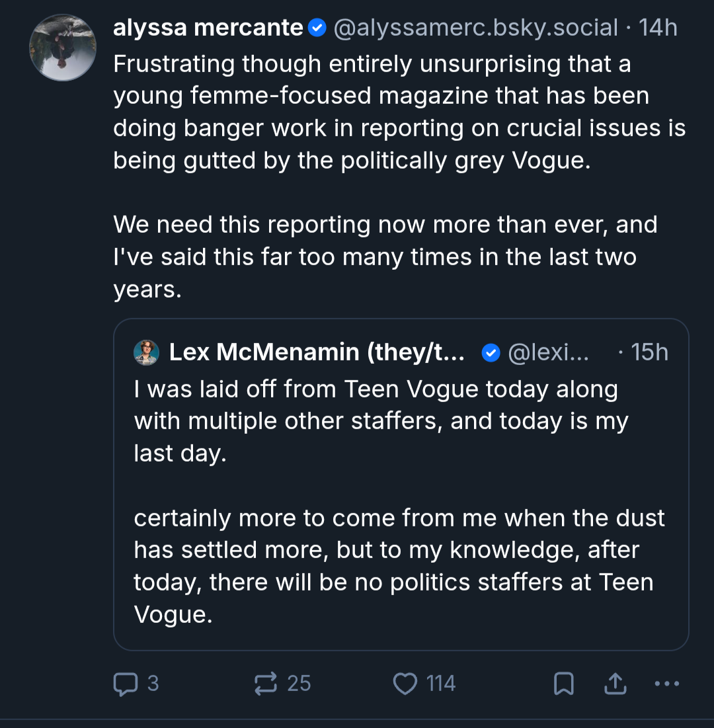Open the three-dot more options menu
Screen dimensions: 714x728
(666, 684)
